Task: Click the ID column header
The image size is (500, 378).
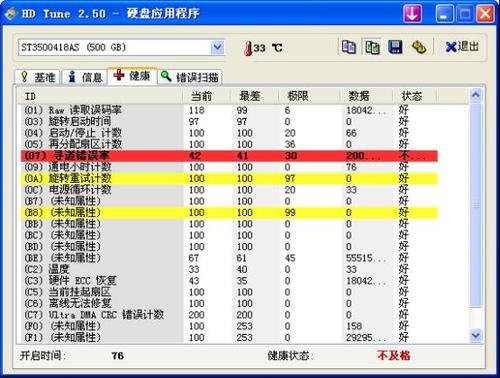Action: click(100, 96)
